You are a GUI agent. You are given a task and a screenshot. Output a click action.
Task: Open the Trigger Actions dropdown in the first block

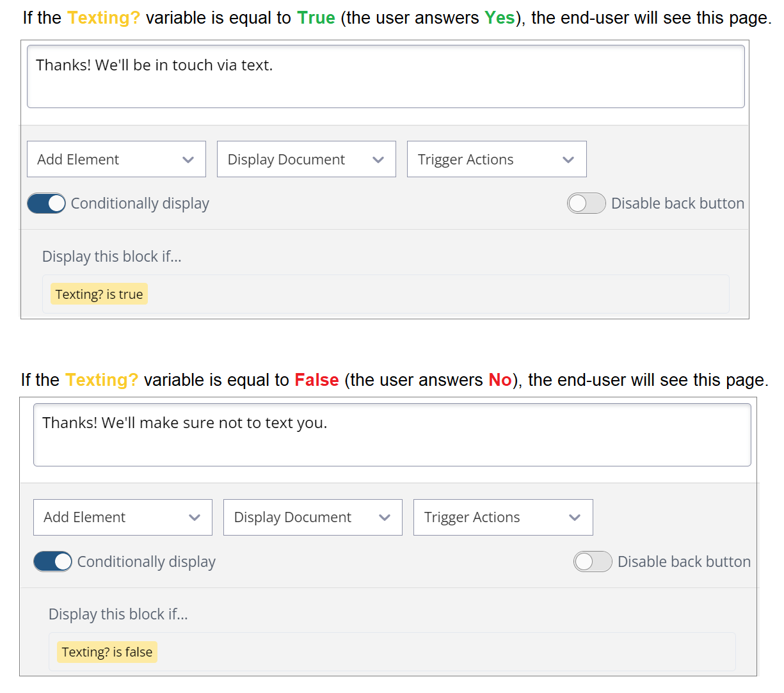(x=497, y=159)
